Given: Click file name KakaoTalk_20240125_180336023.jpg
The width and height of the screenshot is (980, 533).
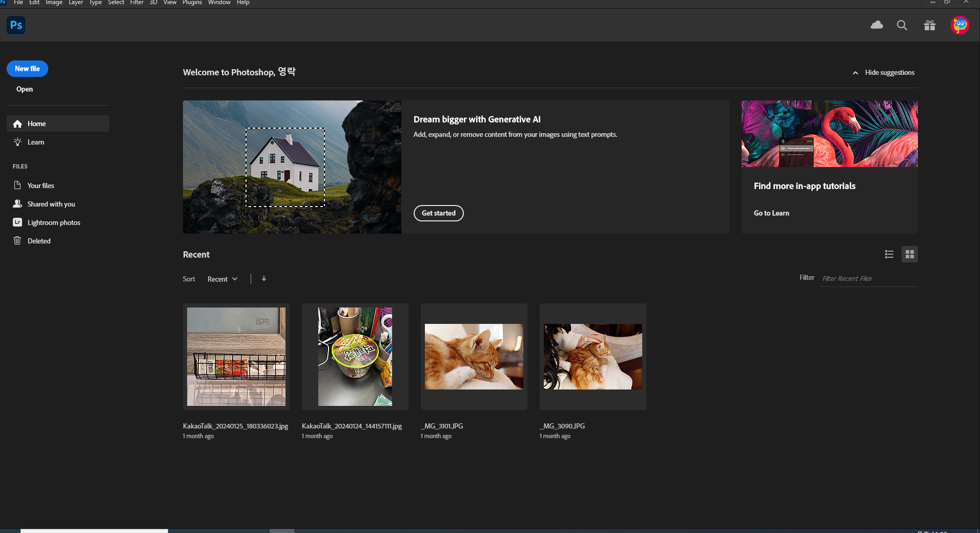Looking at the screenshot, I should 236,426.
